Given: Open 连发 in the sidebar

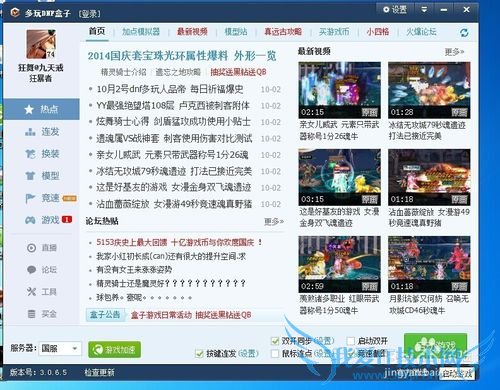Looking at the screenshot, I should click(x=42, y=132).
